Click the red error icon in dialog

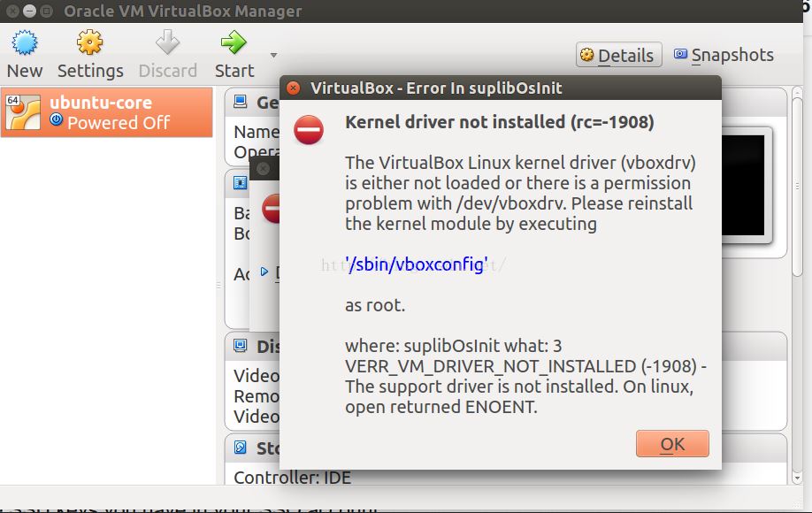309,131
